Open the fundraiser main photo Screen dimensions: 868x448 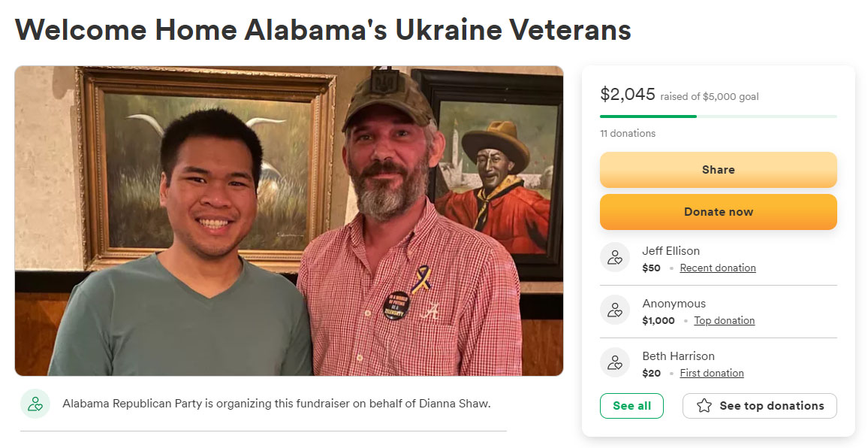(288, 220)
